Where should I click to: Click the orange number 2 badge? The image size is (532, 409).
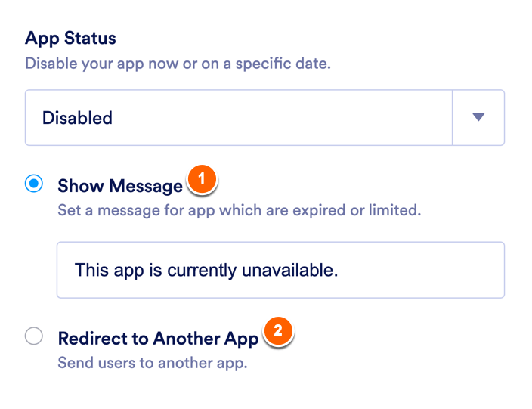(277, 330)
